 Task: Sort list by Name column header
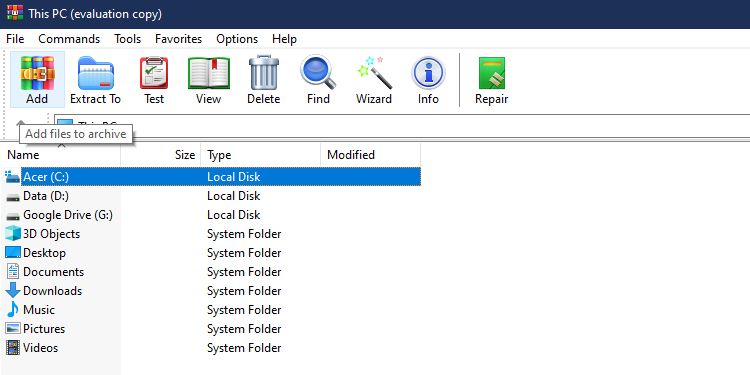click(x=60, y=155)
